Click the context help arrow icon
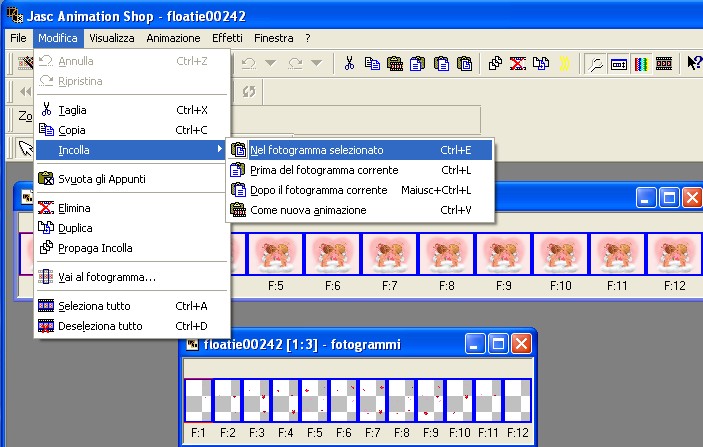 point(694,63)
